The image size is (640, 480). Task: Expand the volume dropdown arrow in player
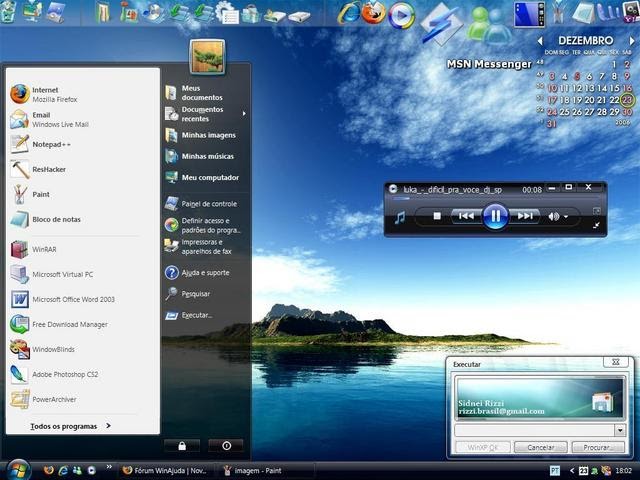tap(566, 216)
